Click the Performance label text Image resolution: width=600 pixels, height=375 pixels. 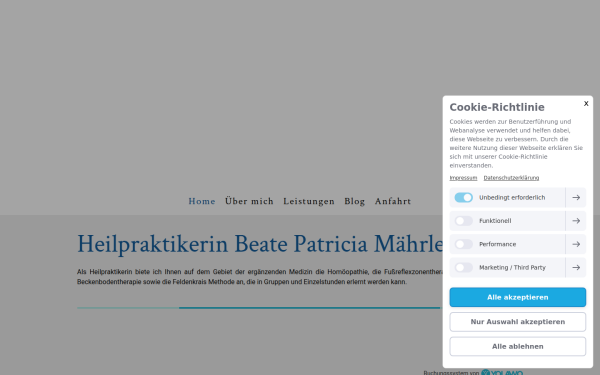[497, 244]
